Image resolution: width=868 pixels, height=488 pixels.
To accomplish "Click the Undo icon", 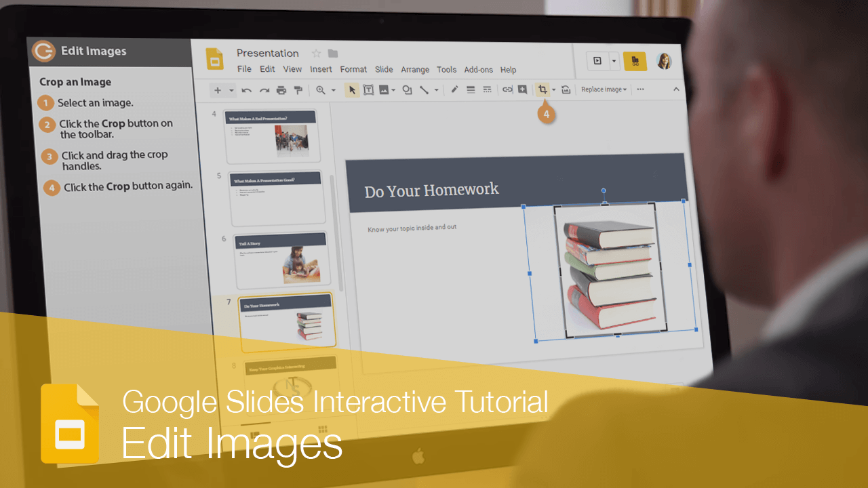I will click(246, 89).
